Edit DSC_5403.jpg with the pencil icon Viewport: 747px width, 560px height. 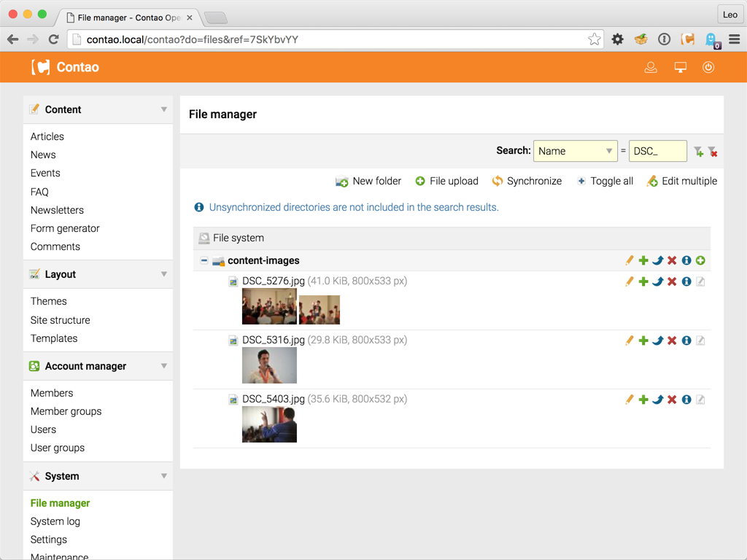[629, 400]
